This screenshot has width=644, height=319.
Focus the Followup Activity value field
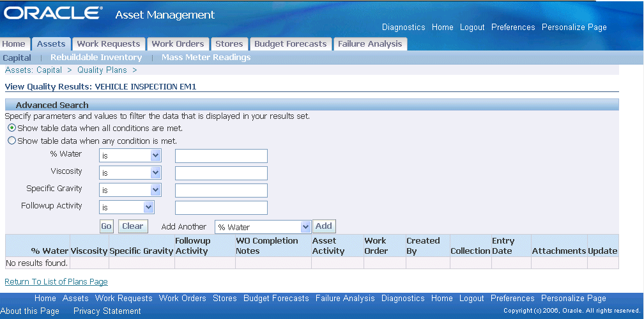coord(221,208)
